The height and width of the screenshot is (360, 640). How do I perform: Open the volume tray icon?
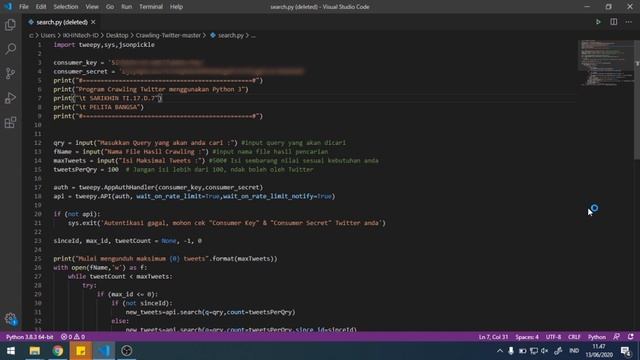544,351
